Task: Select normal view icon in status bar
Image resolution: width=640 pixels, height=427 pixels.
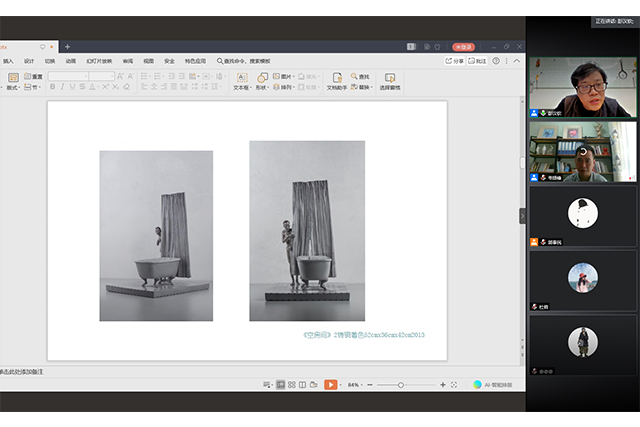Action: [280, 384]
